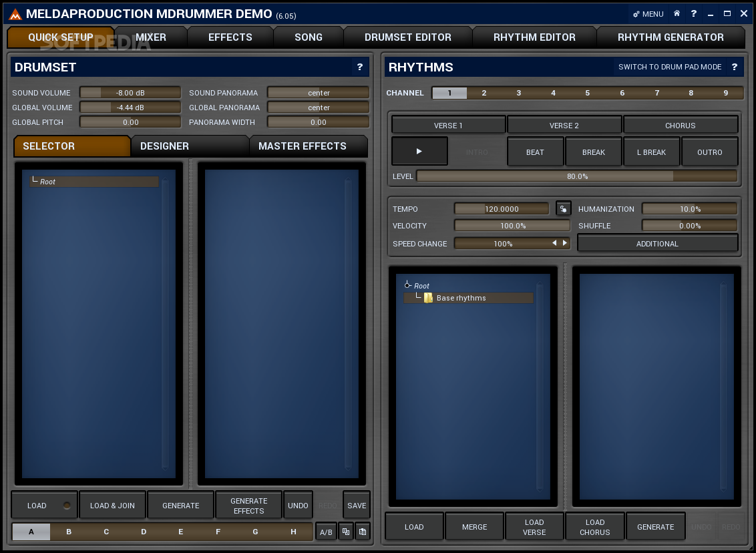Screen dimensions: 756x553
Task: Open the Master Effects sub-tab
Action: point(309,146)
